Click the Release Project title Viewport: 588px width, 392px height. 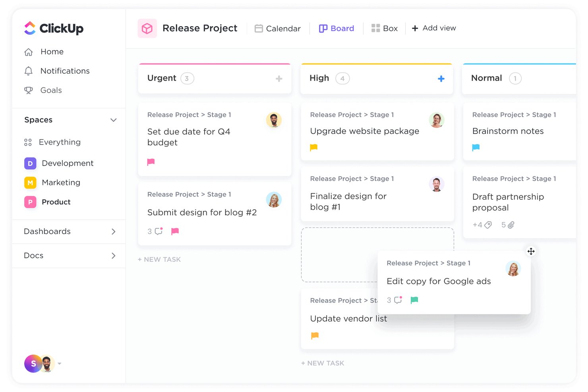(200, 28)
